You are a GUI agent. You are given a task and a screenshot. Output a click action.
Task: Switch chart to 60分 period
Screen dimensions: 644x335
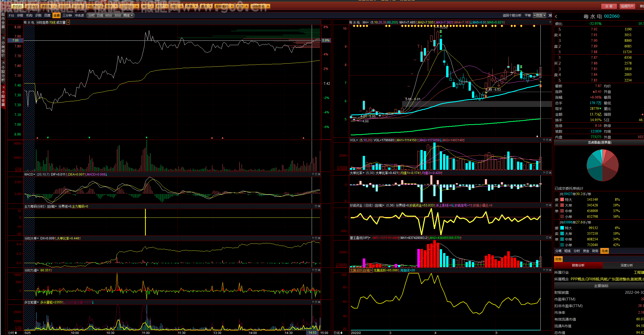click(x=109, y=15)
